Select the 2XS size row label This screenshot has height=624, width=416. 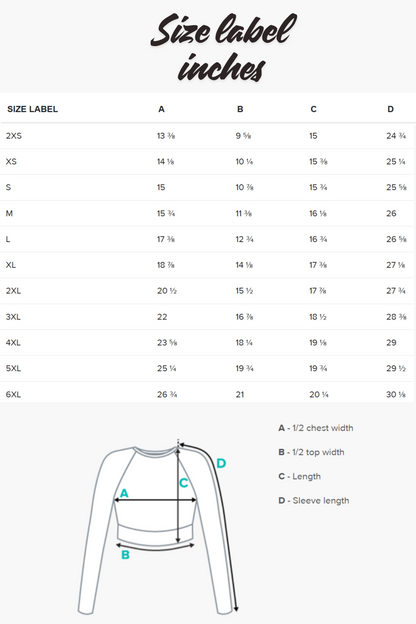[x=14, y=136]
